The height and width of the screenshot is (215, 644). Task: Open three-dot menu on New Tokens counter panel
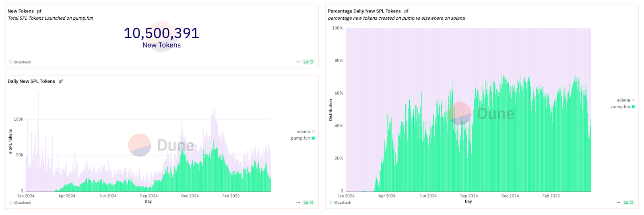coord(298,62)
